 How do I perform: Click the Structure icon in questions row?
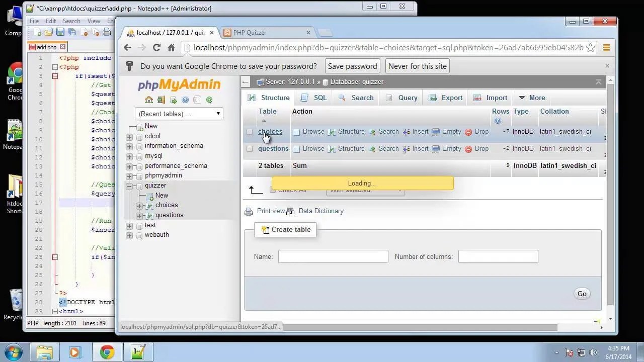[x=332, y=149]
